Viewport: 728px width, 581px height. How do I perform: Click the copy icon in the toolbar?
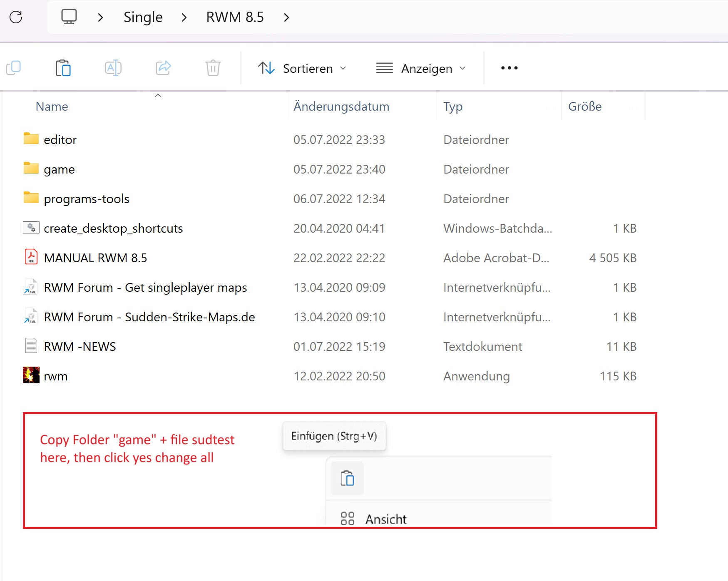(x=13, y=68)
